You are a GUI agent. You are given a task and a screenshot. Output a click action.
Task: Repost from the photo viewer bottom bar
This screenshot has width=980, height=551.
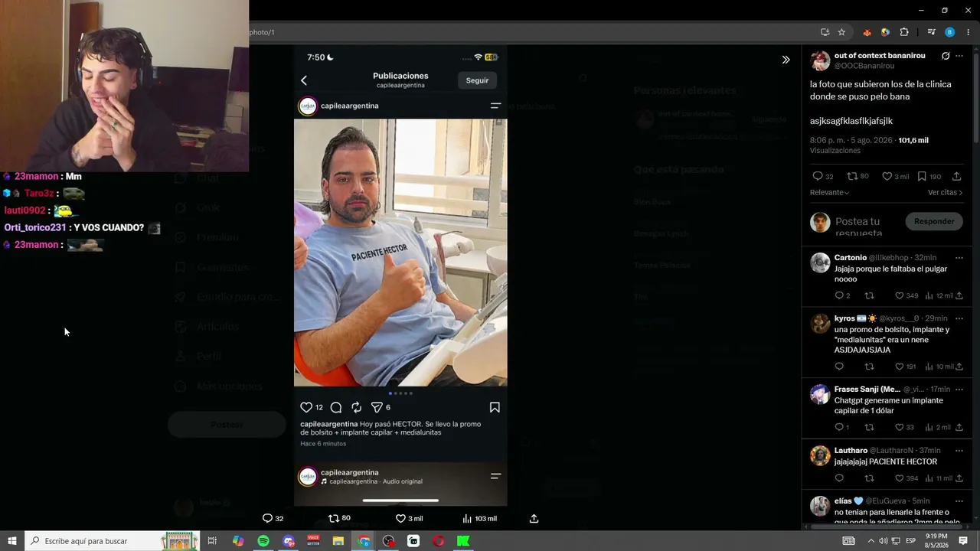tap(334, 518)
